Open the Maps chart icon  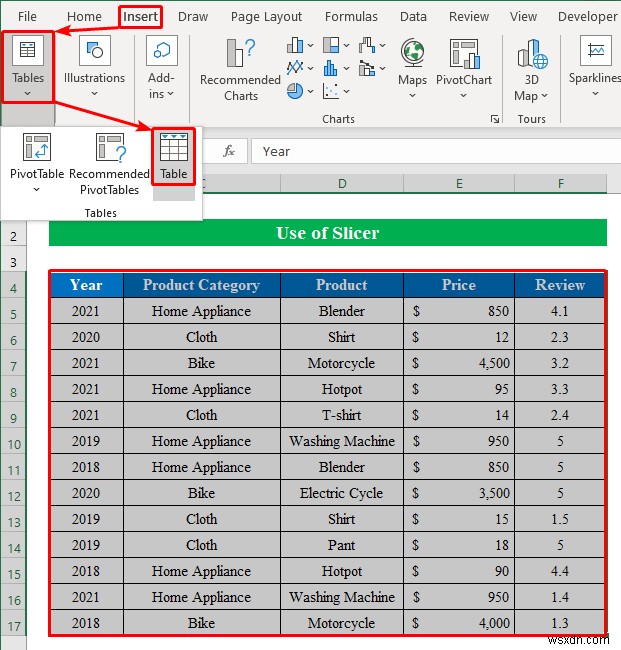[x=412, y=53]
